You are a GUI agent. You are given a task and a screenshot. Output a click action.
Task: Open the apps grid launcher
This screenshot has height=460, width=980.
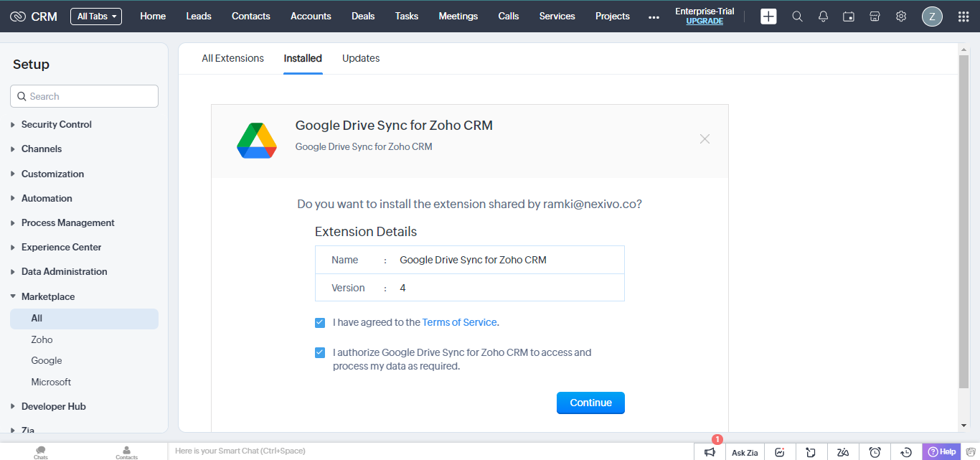963,17
